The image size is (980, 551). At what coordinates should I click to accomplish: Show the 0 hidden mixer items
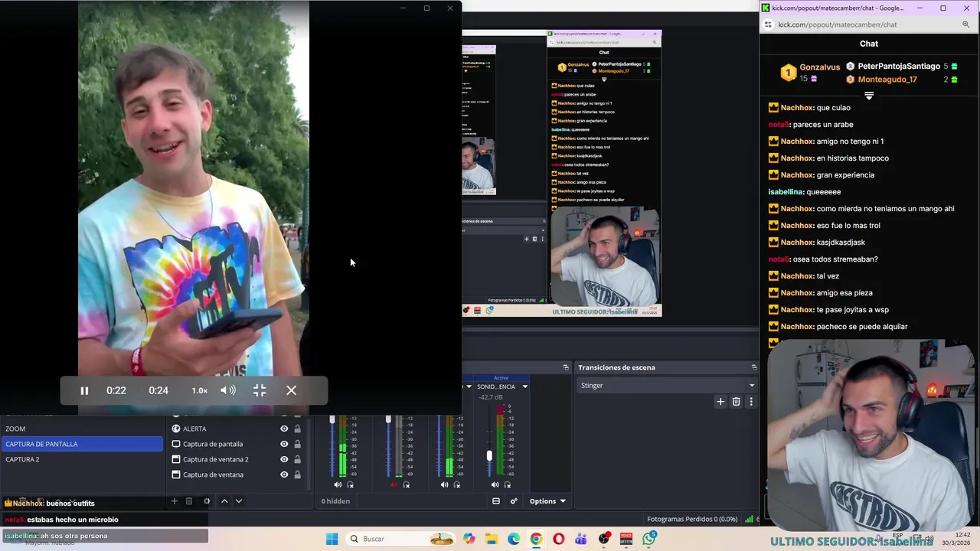[x=335, y=501]
